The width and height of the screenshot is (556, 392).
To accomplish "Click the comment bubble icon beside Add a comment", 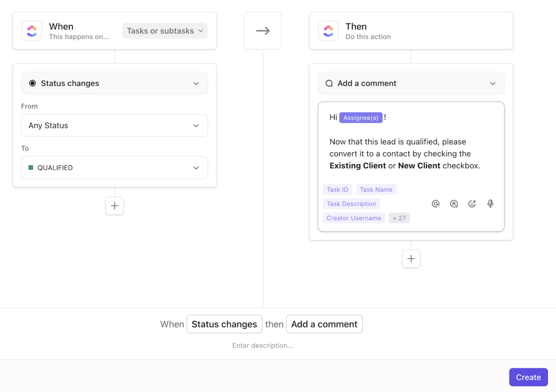I will (x=329, y=83).
